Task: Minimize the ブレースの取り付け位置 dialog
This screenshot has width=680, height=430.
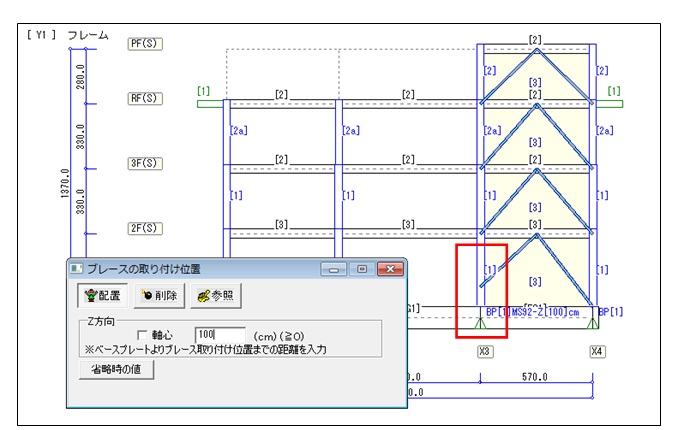Action: 333,269
